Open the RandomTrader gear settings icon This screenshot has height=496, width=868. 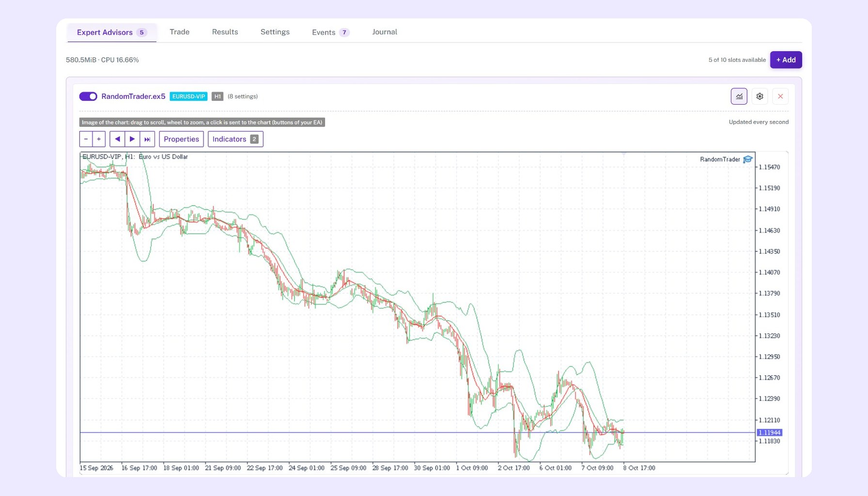759,96
